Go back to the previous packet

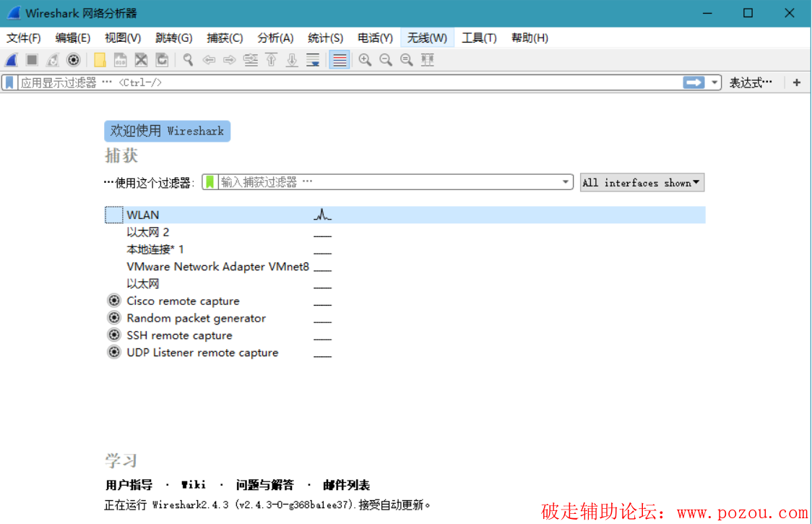pyautogui.click(x=209, y=60)
